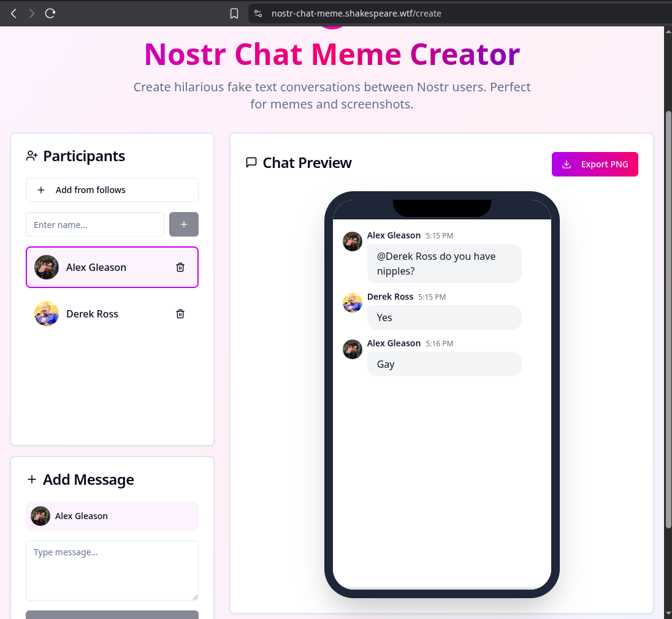Click the gray plus add-name button
Screen dimensions: 672x619
coord(183,224)
